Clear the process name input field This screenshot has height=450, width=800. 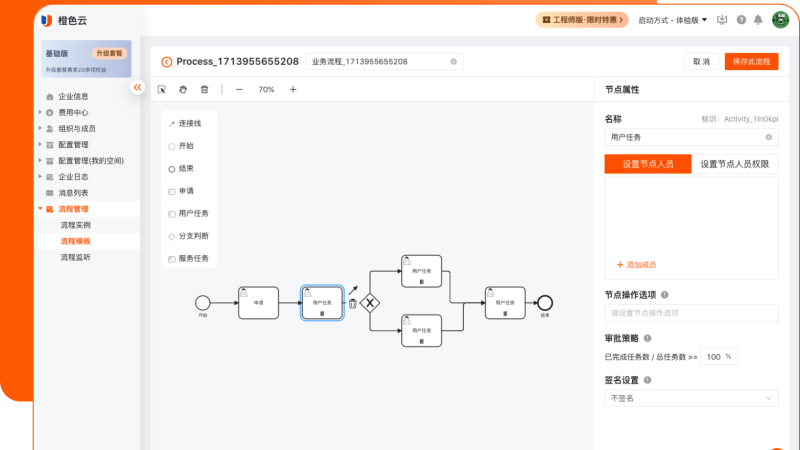coord(454,62)
